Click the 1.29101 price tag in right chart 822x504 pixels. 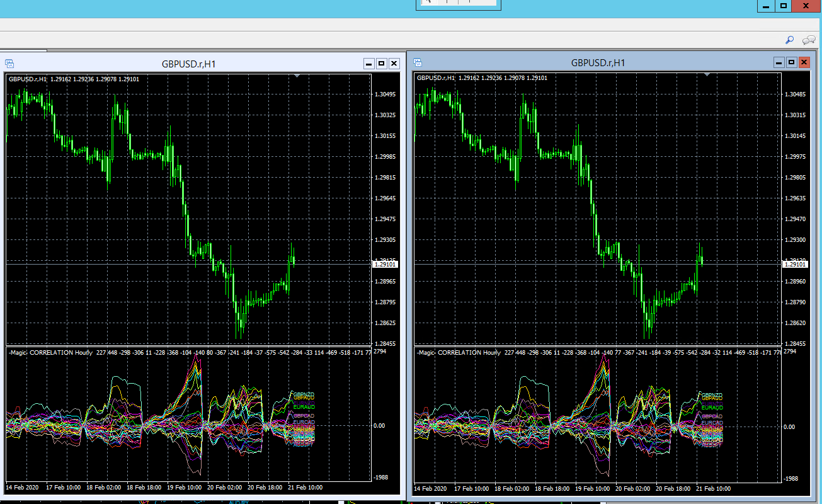[x=794, y=264]
